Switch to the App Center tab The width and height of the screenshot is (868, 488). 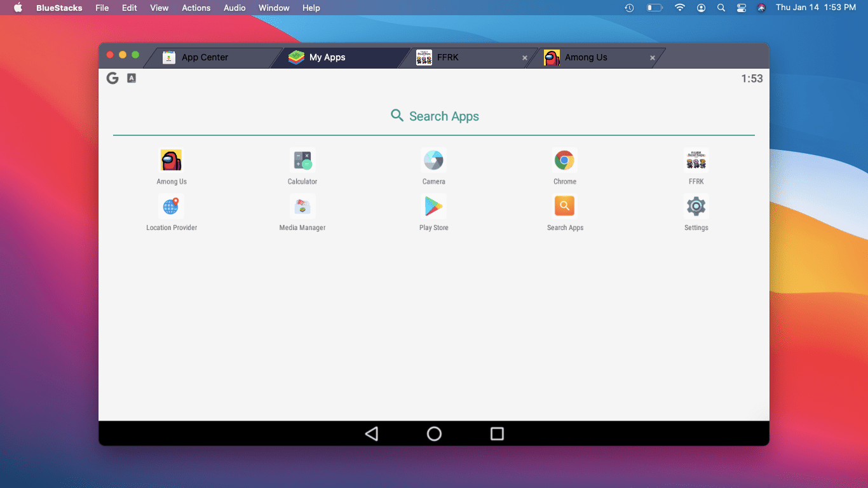pos(213,57)
